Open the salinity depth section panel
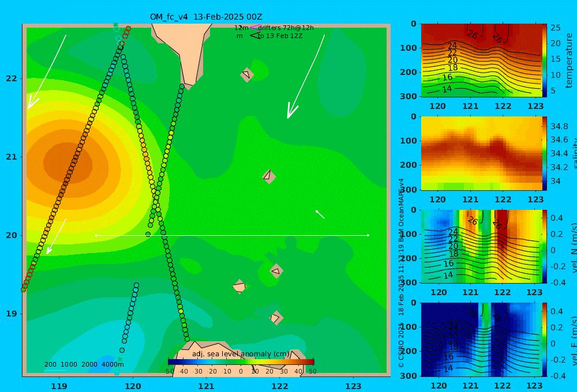This screenshot has height=392, width=577. point(482,153)
